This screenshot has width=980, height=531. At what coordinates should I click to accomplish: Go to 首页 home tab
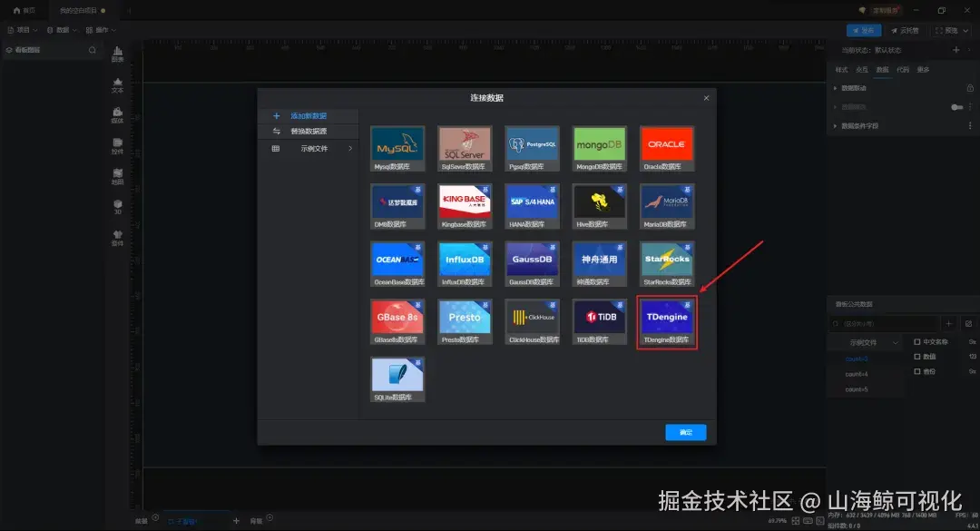point(24,11)
